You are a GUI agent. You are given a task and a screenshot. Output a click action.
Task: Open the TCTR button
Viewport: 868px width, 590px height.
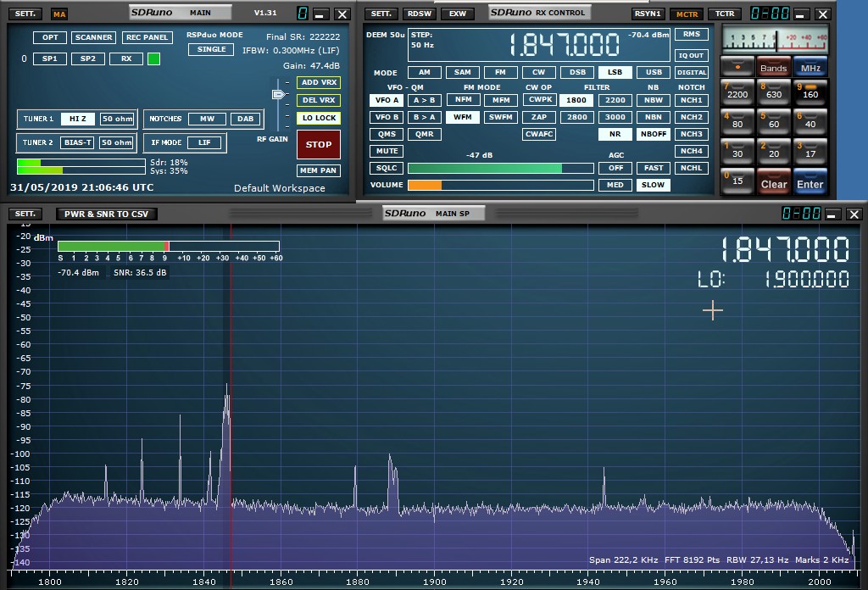(x=725, y=14)
